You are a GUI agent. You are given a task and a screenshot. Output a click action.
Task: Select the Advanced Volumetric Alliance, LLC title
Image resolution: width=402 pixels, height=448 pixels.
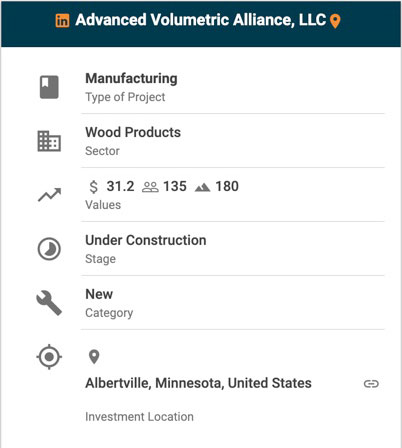click(x=201, y=20)
